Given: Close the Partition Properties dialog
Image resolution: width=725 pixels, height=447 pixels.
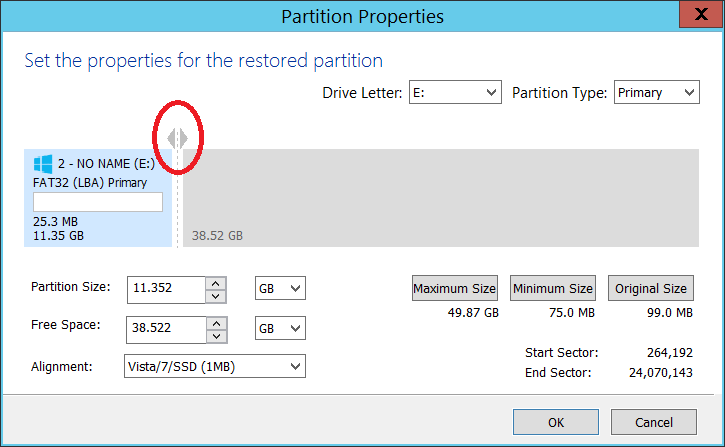Looking at the screenshot, I should pyautogui.click(x=701, y=14).
